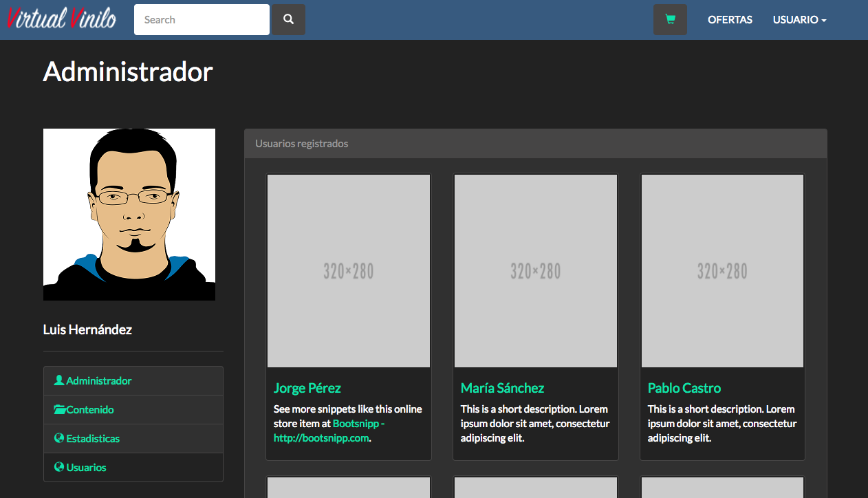Screen dimensions: 868x498
Task: Open the OFERTAS menu item
Action: click(x=730, y=20)
